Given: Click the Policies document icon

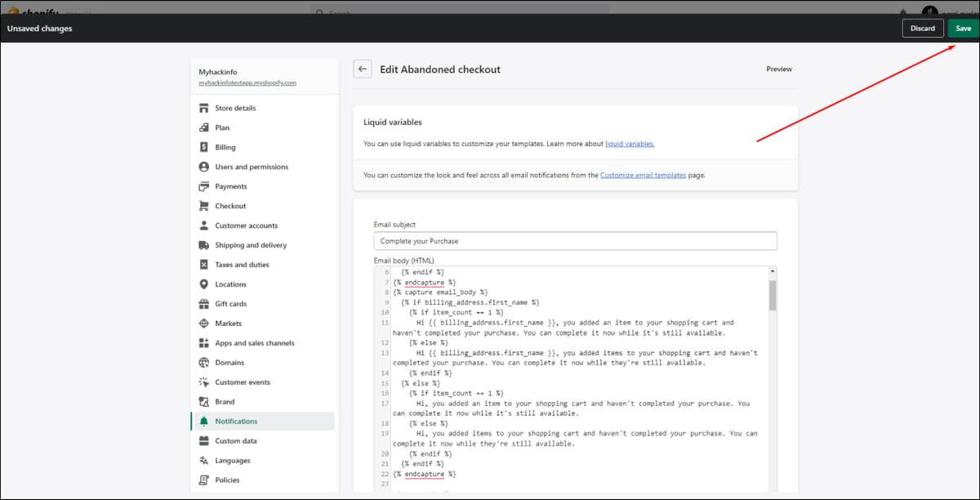Looking at the screenshot, I should (204, 480).
